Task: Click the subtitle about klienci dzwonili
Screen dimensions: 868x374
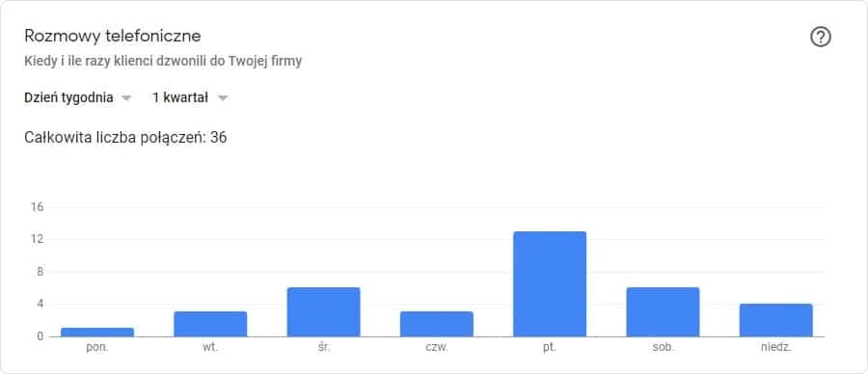Action: [x=163, y=61]
